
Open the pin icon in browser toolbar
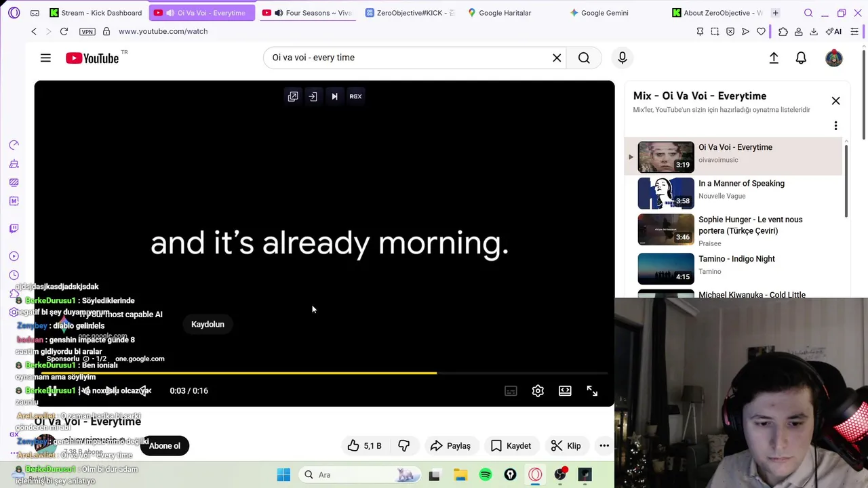click(700, 31)
